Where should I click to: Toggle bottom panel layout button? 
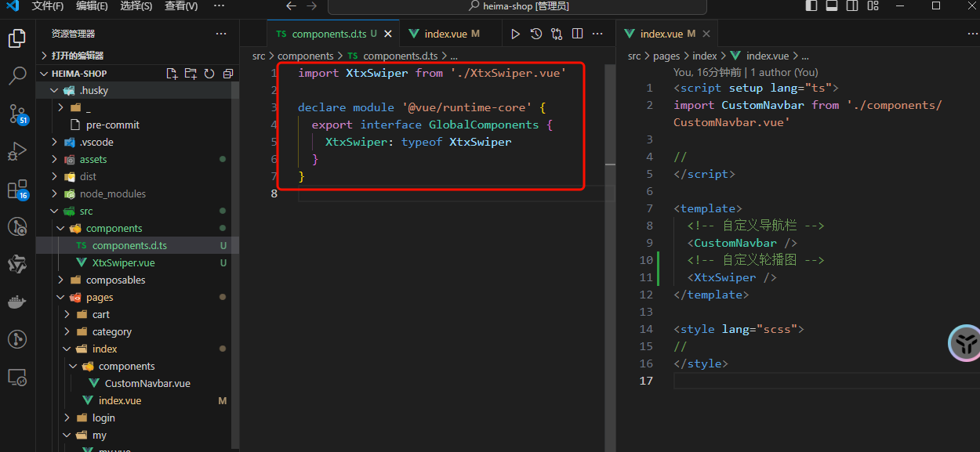click(832, 6)
